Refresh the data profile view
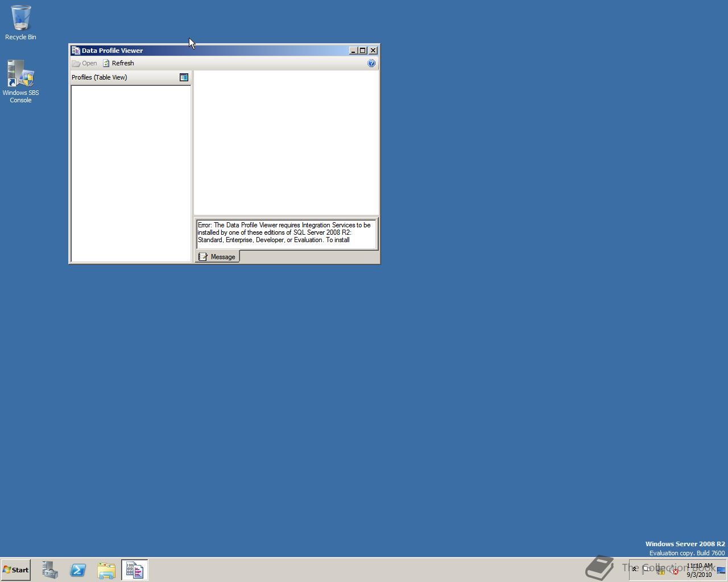 118,63
